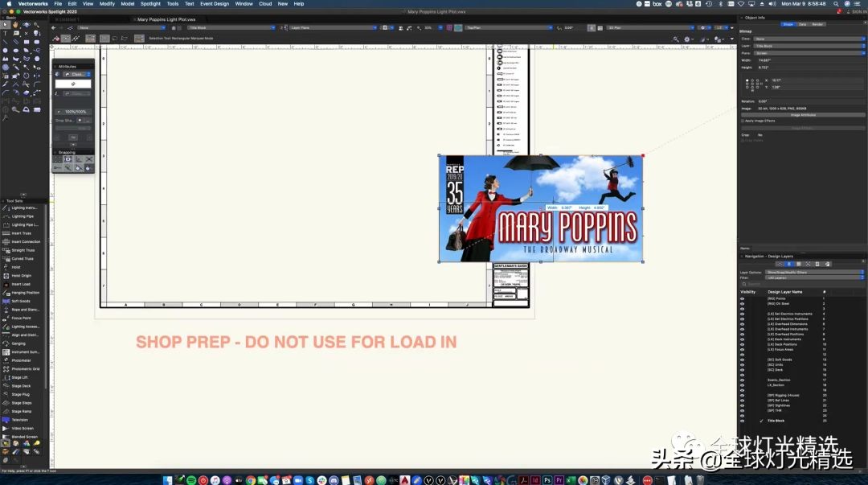Open the Spotlight menu
Screen dimensions: 868x485
(150, 4)
